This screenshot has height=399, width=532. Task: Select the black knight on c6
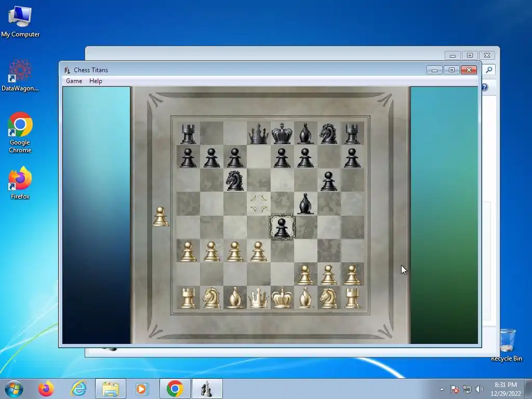(x=235, y=180)
